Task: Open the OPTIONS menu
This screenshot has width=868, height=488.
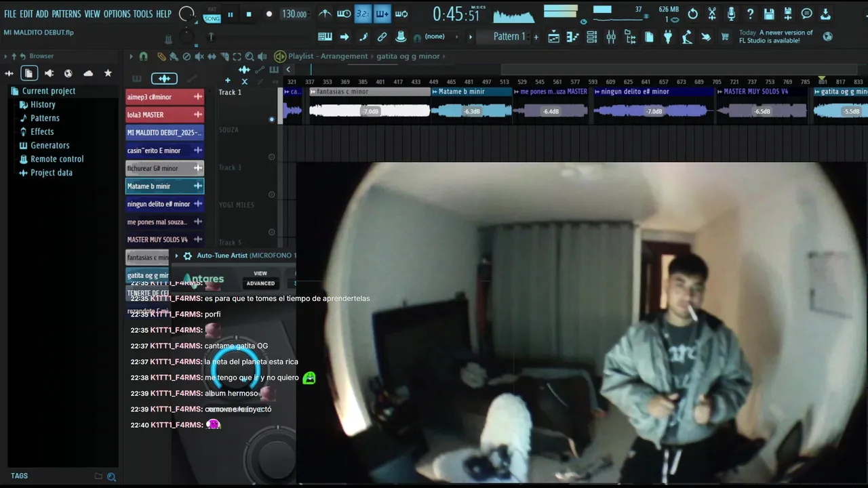Action: coord(117,14)
